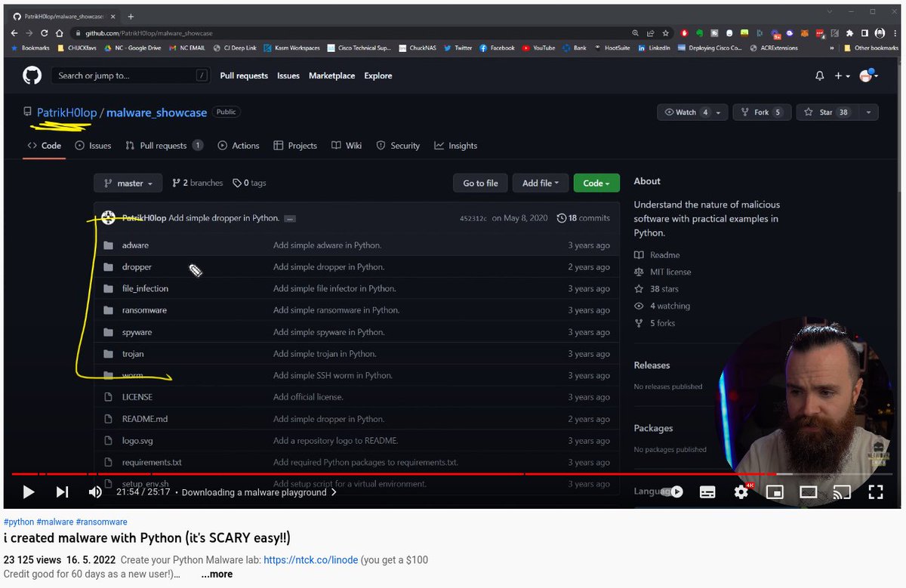Open YouTube player settings gear
The image size is (906, 588).
741,492
